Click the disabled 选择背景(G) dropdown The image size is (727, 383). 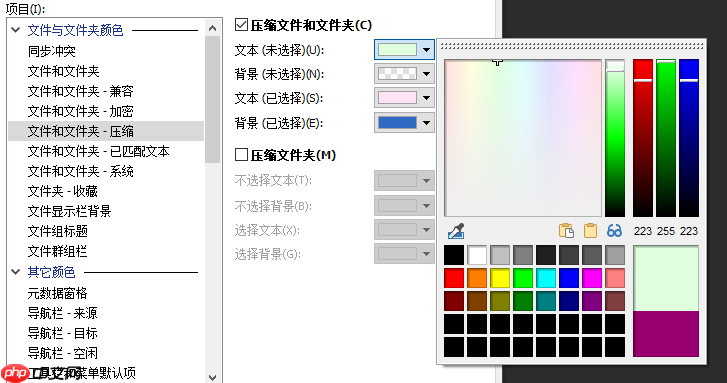click(x=404, y=254)
